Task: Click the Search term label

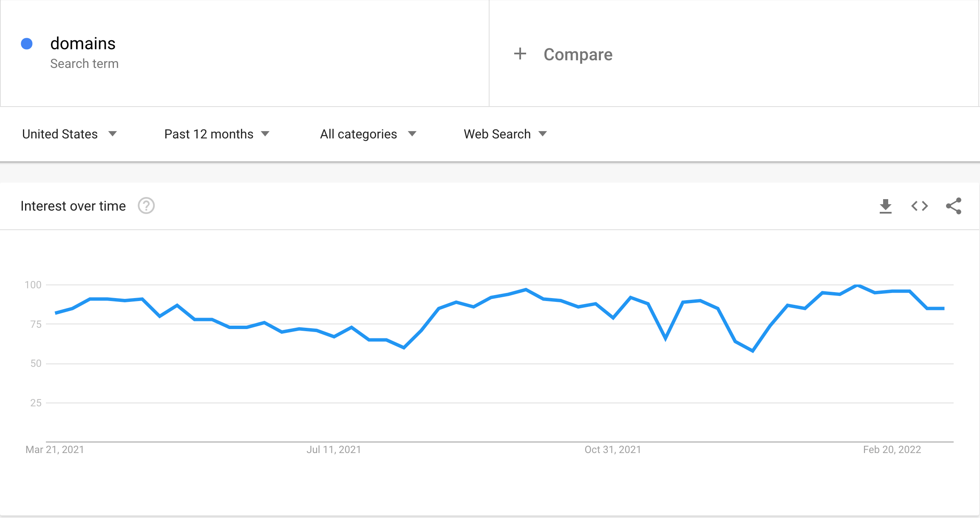Action: (x=84, y=64)
